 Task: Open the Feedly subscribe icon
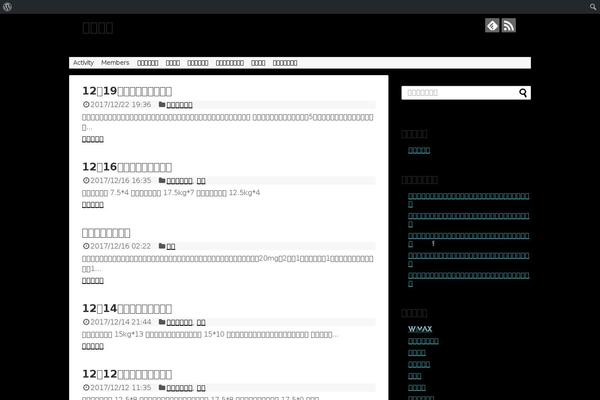[492, 26]
